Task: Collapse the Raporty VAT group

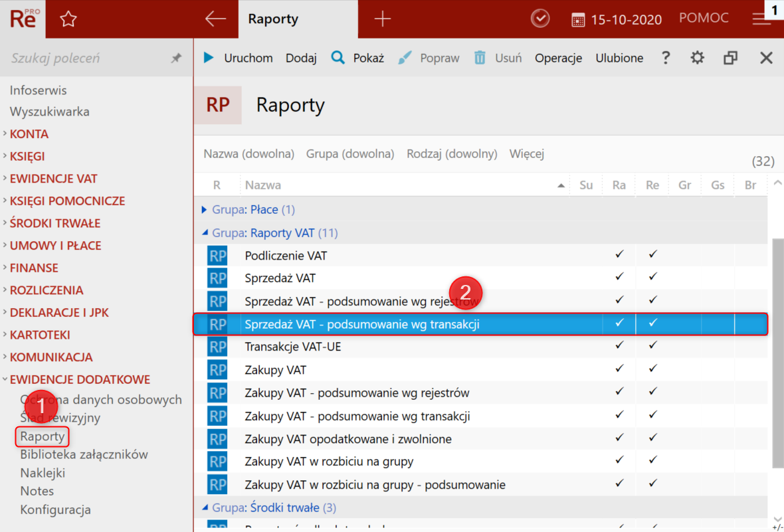Action: (205, 233)
